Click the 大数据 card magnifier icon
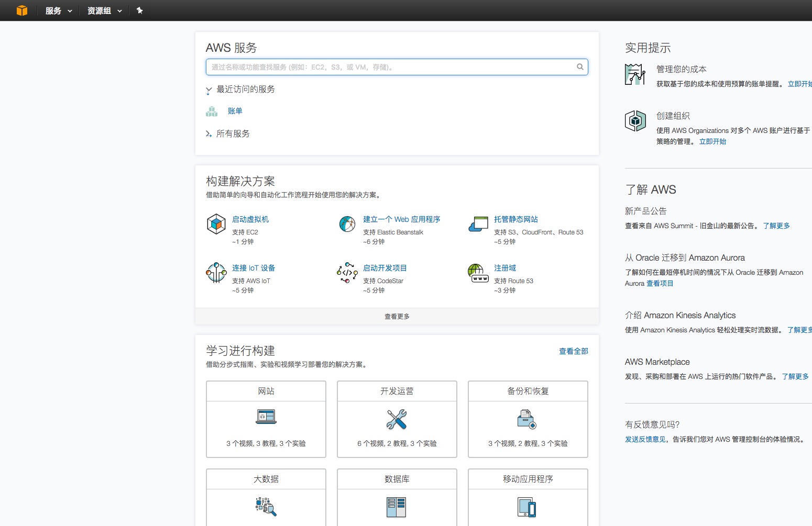Viewport: 812px width, 526px height. [266, 507]
